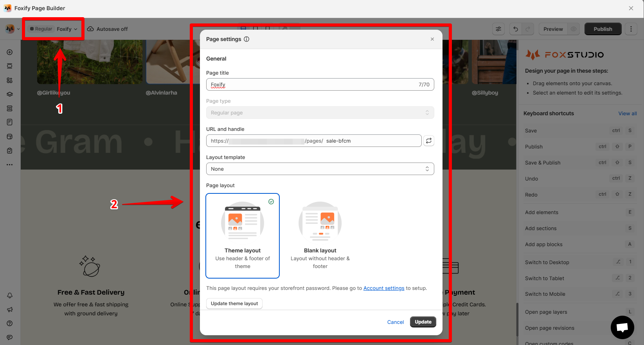Click the regenerate URL handle icon
The image size is (644, 345).
(429, 141)
